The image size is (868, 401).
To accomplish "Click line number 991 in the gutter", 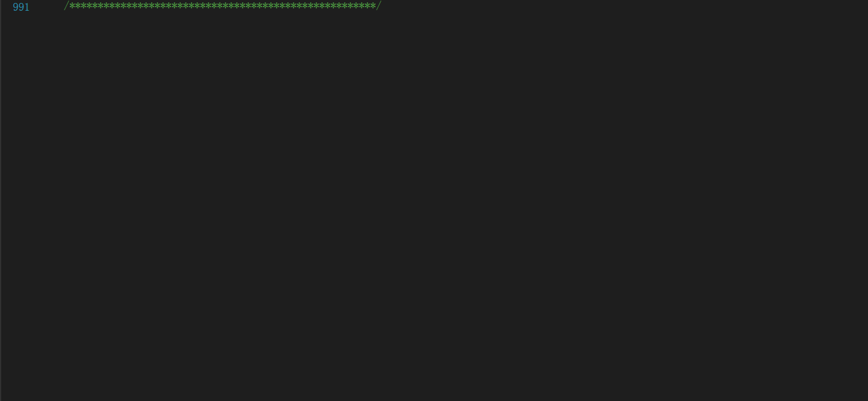I will [x=21, y=7].
